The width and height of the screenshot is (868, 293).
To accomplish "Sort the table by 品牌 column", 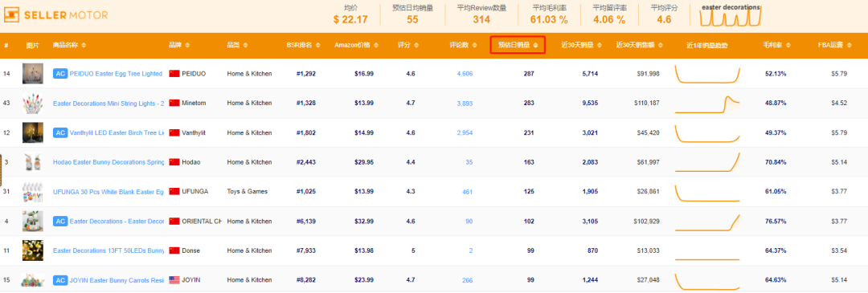I will [x=179, y=45].
